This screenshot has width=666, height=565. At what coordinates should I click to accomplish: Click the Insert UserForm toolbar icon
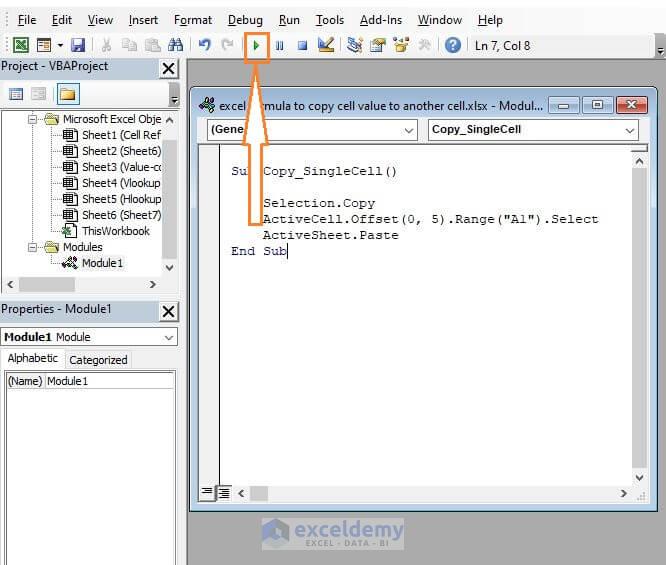(x=44, y=45)
